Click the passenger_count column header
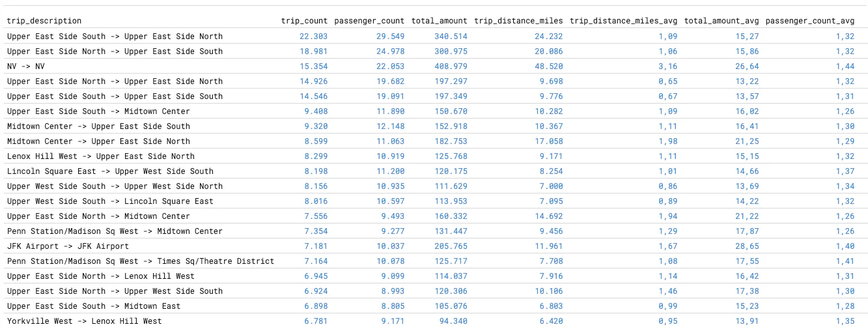 [369, 21]
